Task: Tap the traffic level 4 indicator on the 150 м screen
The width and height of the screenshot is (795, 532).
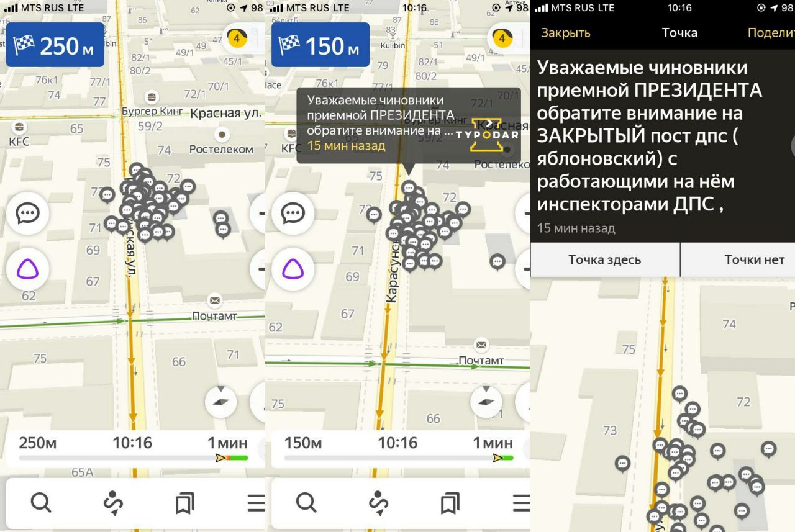Action: [502, 38]
